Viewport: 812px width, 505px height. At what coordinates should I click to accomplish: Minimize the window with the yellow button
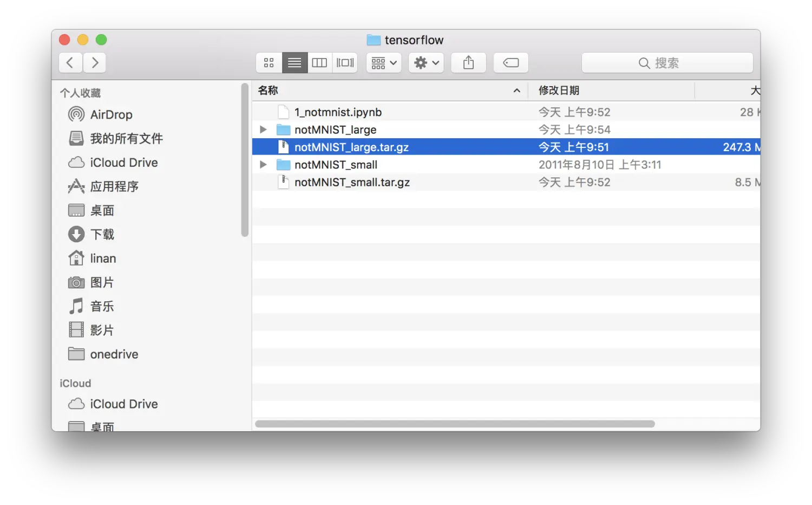(x=83, y=40)
